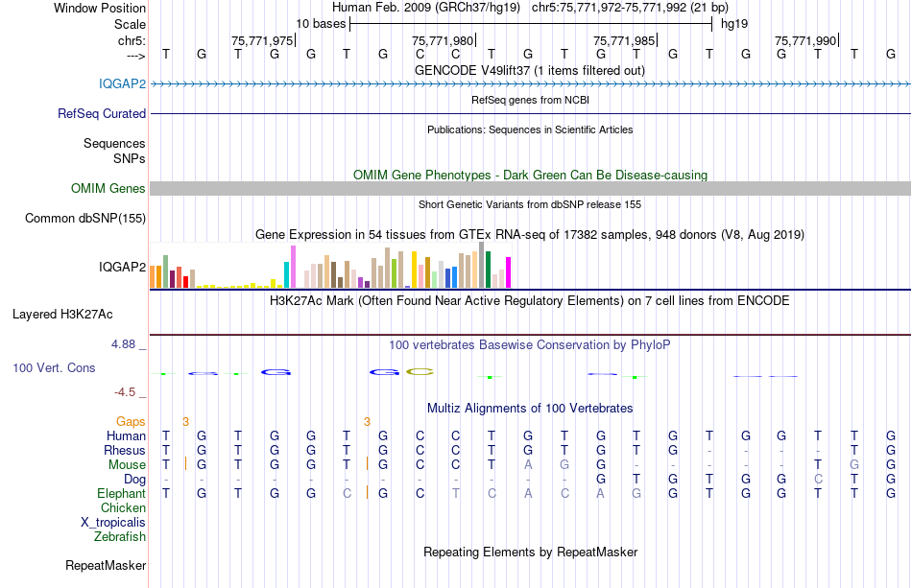Click the olive C conservation logo letter

(420, 372)
